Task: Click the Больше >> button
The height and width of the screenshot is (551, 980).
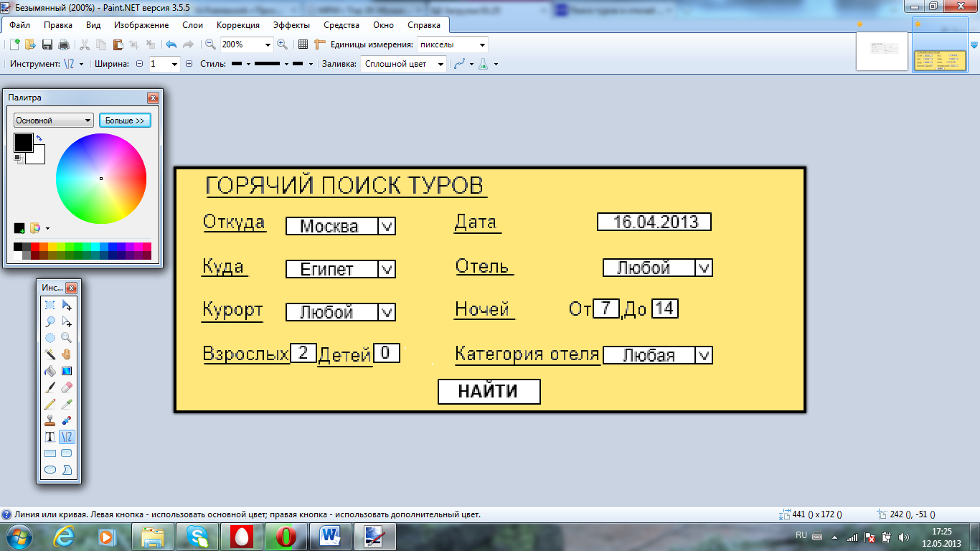Action: [x=125, y=121]
